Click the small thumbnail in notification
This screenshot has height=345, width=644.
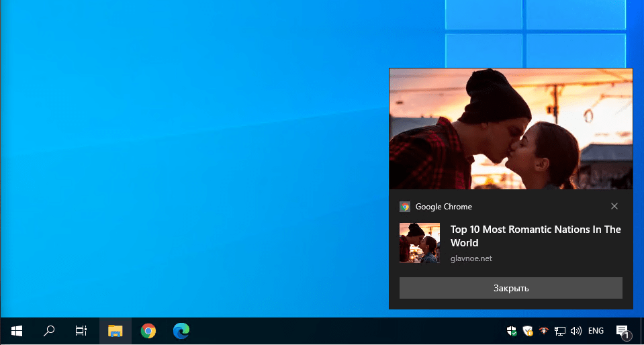click(420, 242)
